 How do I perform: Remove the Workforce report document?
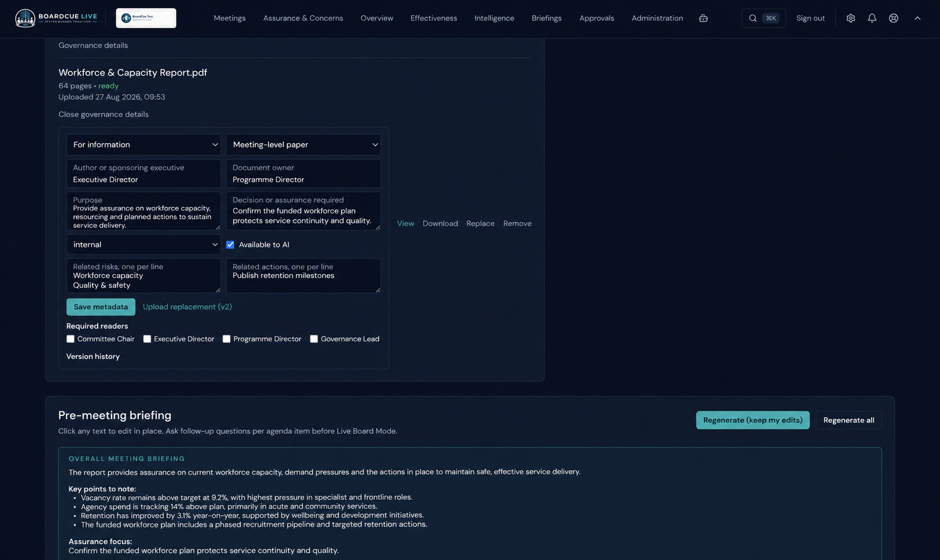click(x=517, y=223)
